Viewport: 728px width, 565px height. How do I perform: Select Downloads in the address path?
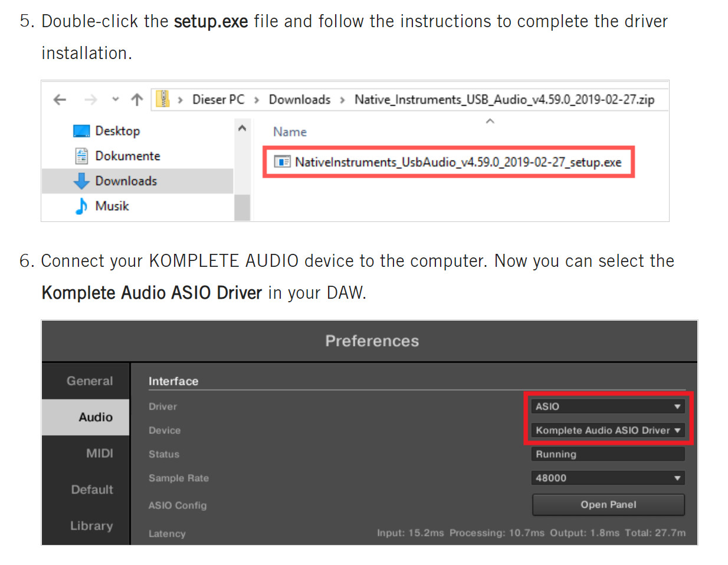(300, 99)
